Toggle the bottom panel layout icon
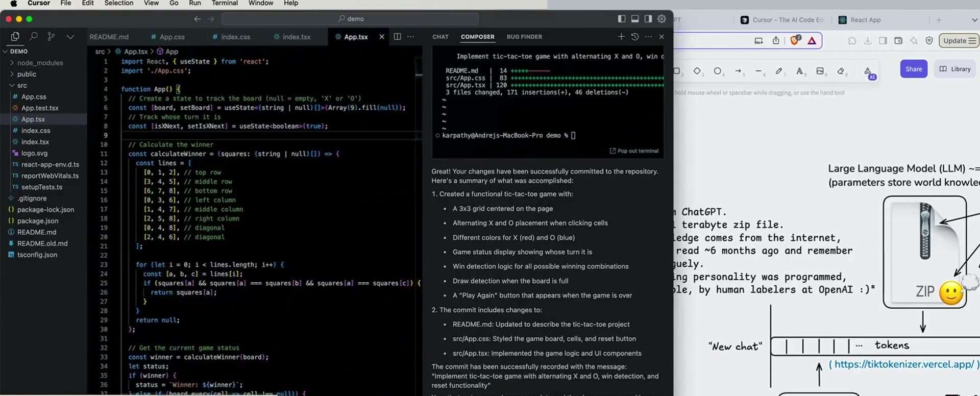Image resolution: width=980 pixels, height=396 pixels. [x=635, y=19]
